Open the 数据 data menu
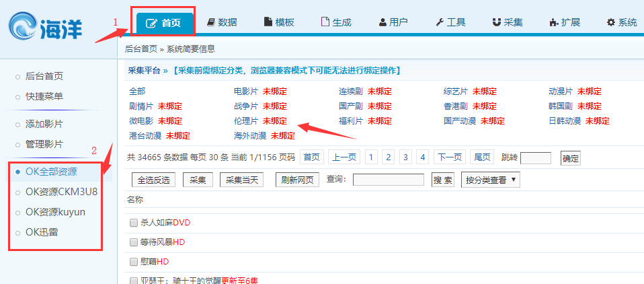 click(x=223, y=23)
